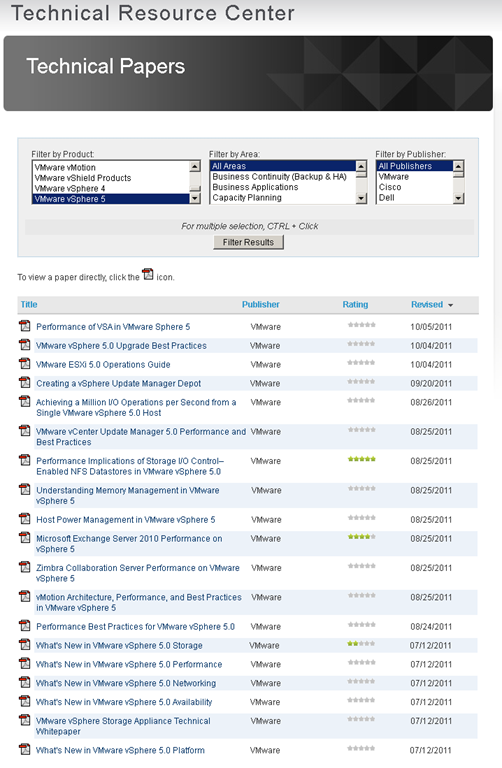This screenshot has width=502, height=768.
Task: Select All Publishers option
Action: coord(415,166)
